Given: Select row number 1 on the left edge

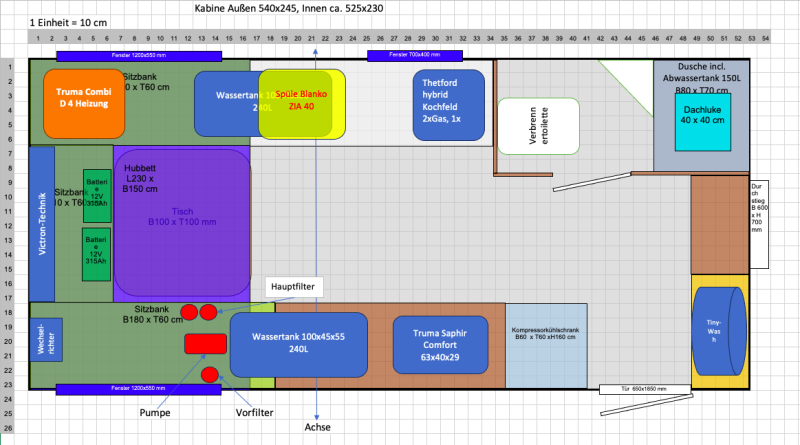Looking at the screenshot, I should (9, 67).
